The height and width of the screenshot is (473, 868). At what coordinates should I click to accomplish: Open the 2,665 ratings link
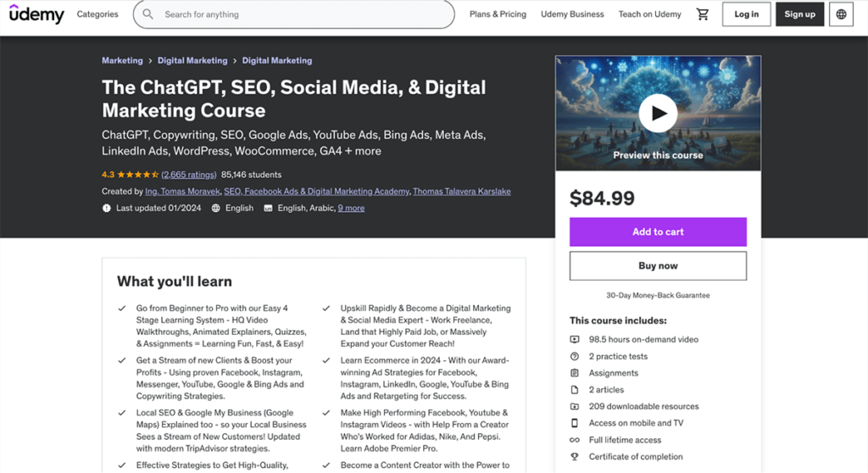[189, 175]
